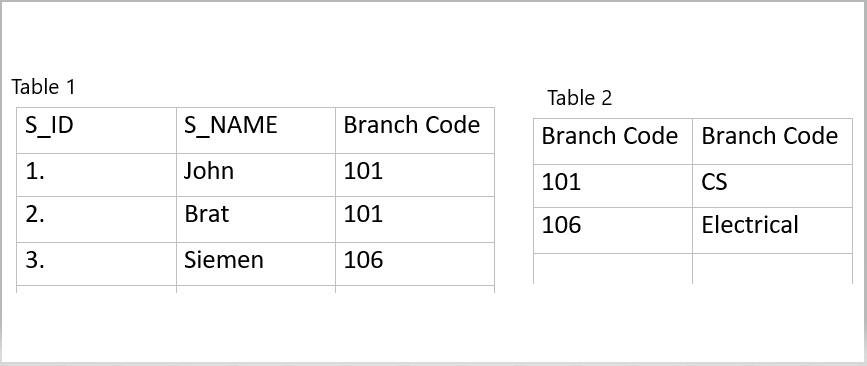Select the S_NAME header cell

pyautogui.click(x=255, y=130)
